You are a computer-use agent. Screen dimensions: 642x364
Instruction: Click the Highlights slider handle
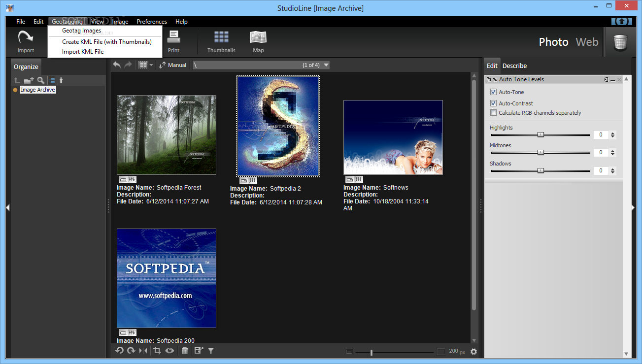(541, 134)
